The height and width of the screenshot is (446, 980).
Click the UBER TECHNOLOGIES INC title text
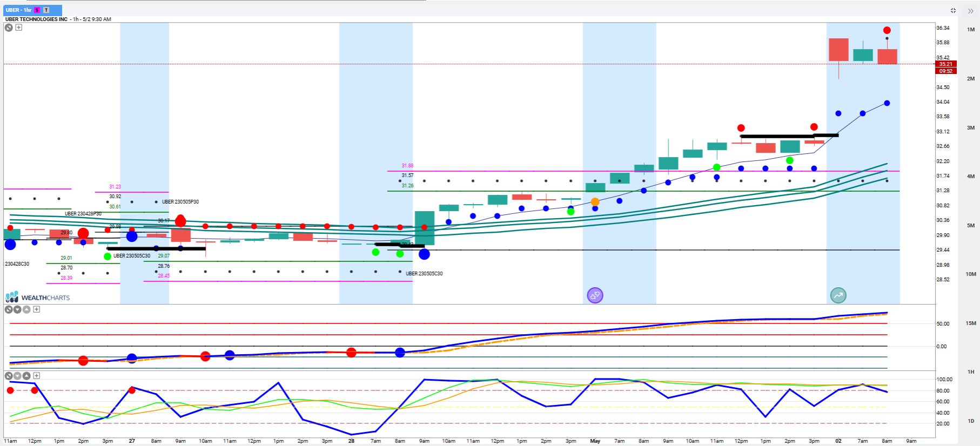tap(36, 19)
